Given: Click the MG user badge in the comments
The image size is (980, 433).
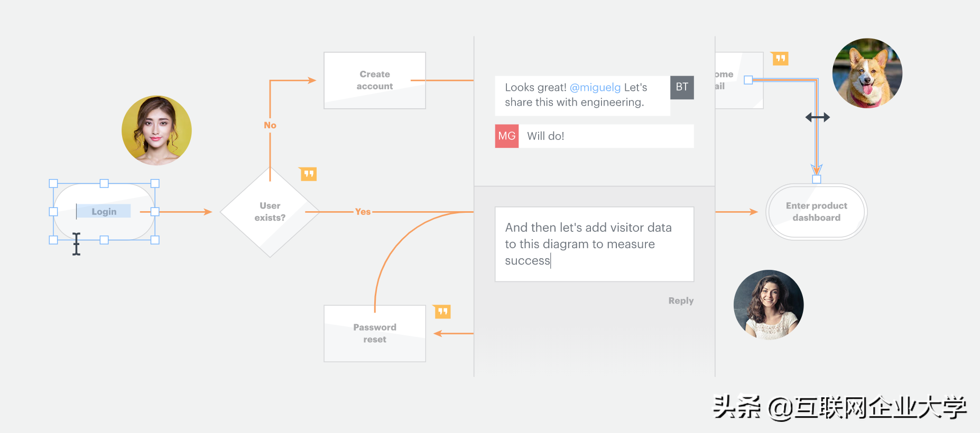Looking at the screenshot, I should (x=507, y=136).
